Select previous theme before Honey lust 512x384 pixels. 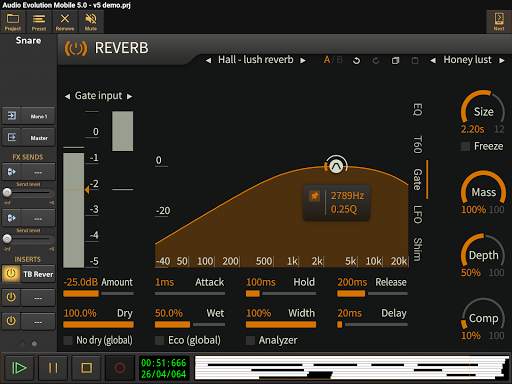tap(433, 60)
